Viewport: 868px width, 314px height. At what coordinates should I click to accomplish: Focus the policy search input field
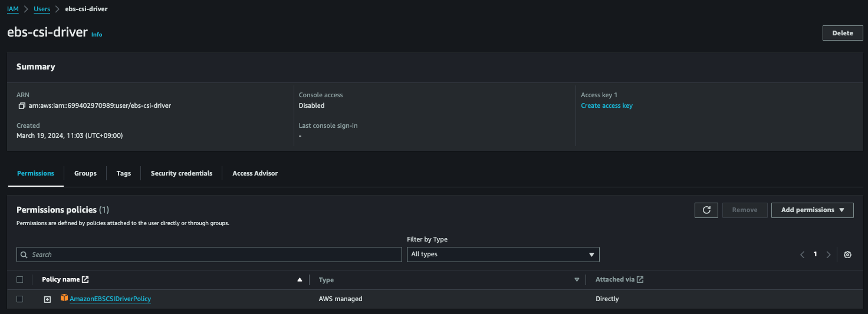click(209, 254)
